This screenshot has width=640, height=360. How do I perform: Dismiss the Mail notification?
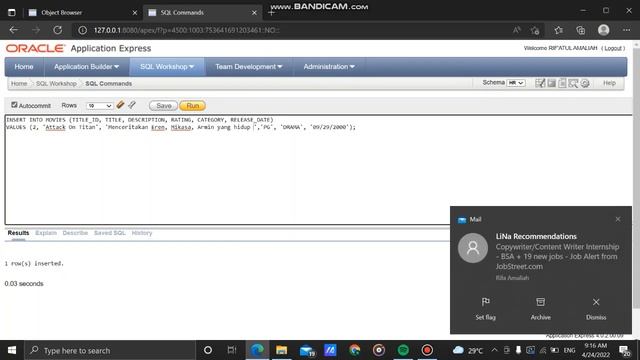(596, 309)
